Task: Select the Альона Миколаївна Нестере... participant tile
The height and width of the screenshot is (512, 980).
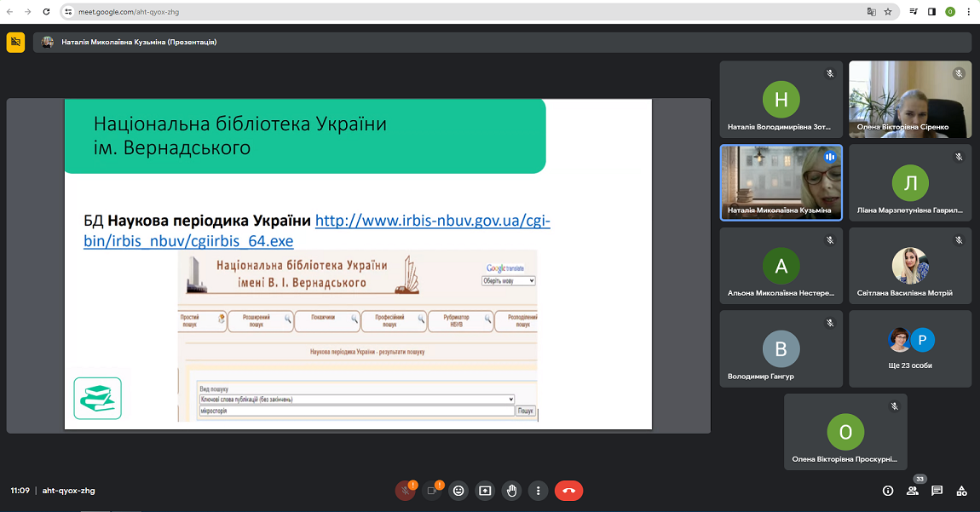Action: (x=781, y=266)
